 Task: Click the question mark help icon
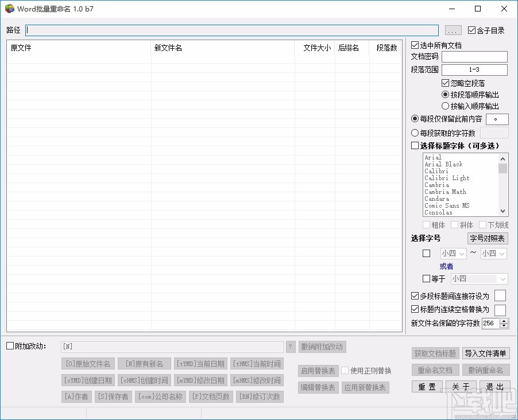291,347
